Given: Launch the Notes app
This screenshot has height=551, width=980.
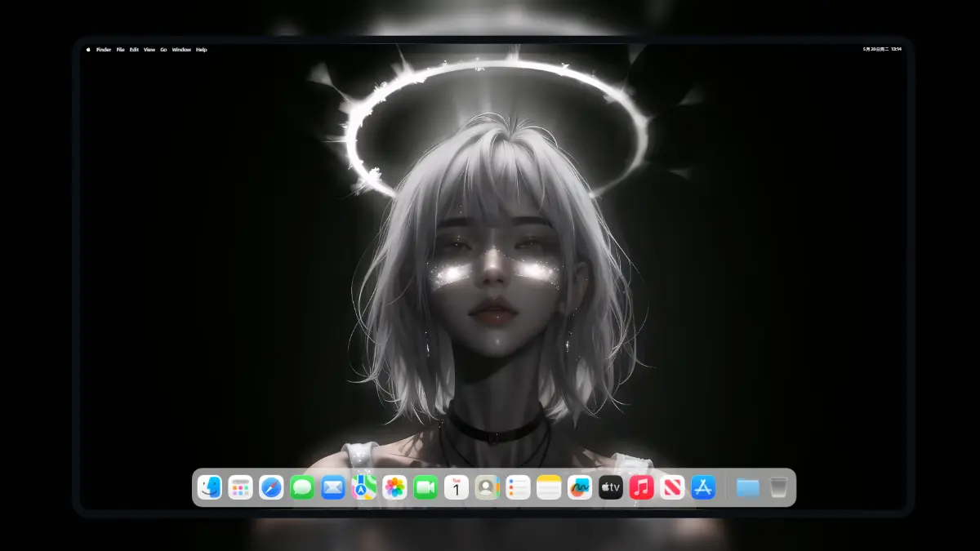Looking at the screenshot, I should click(549, 487).
